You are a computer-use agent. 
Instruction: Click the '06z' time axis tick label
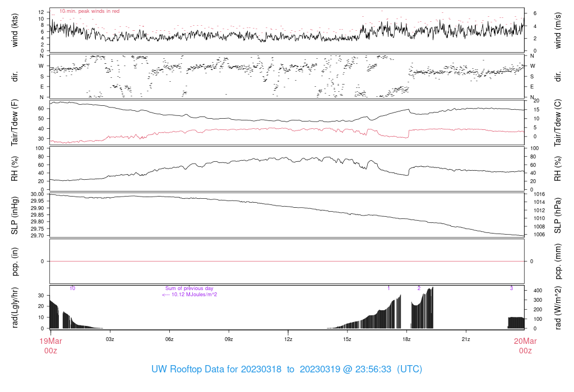point(169,339)
